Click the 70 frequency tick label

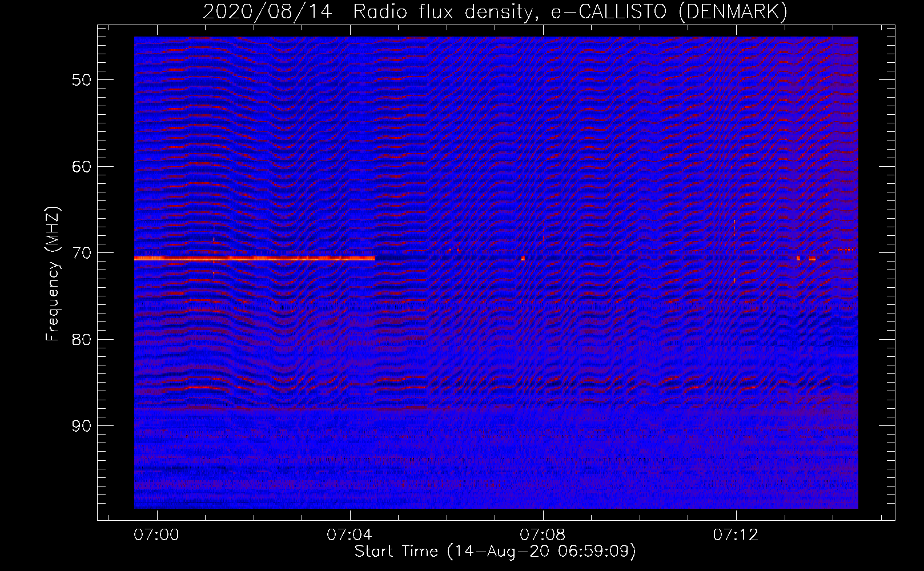[82, 252]
